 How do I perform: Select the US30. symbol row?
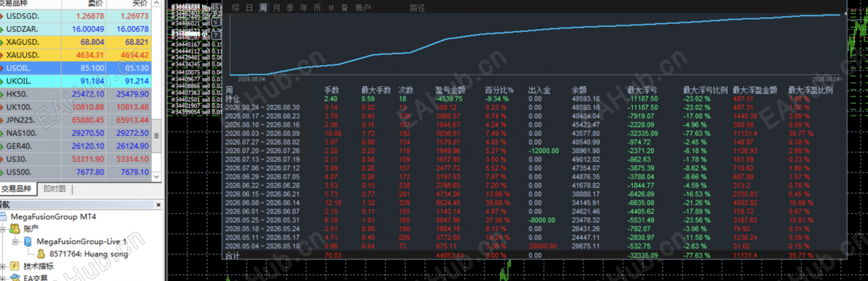(76, 159)
